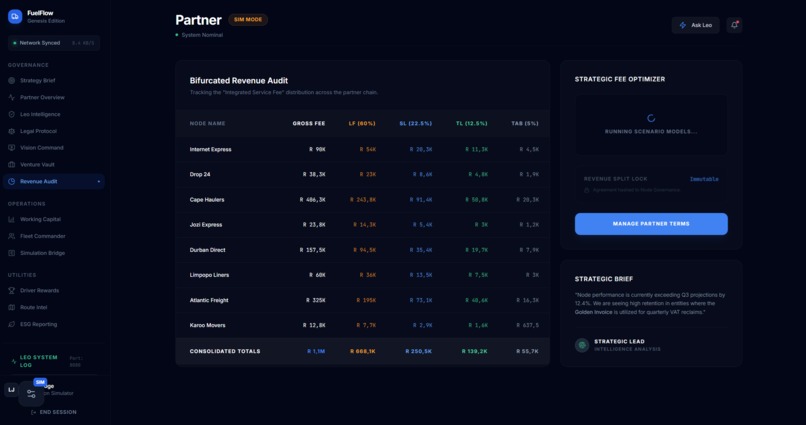806x425 pixels.
Task: Click the TAB (5%) column header
Action: point(525,123)
